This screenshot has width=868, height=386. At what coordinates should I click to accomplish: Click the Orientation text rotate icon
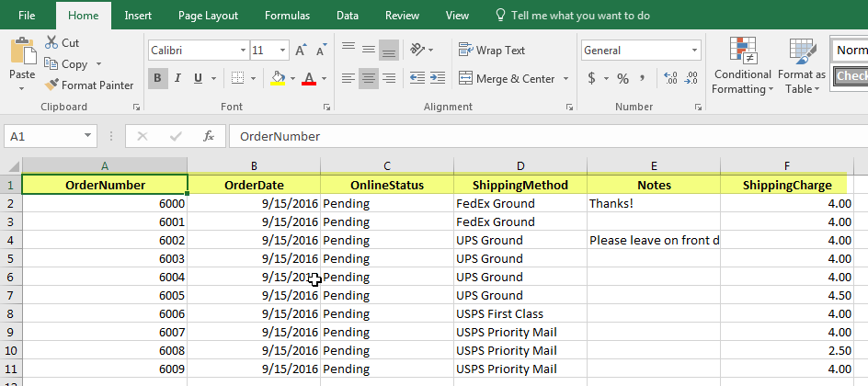[417, 50]
